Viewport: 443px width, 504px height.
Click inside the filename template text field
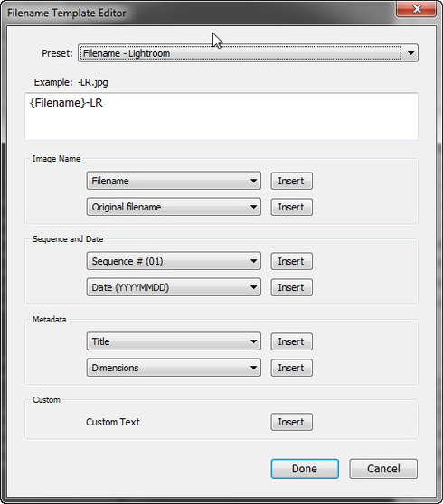click(x=221, y=117)
